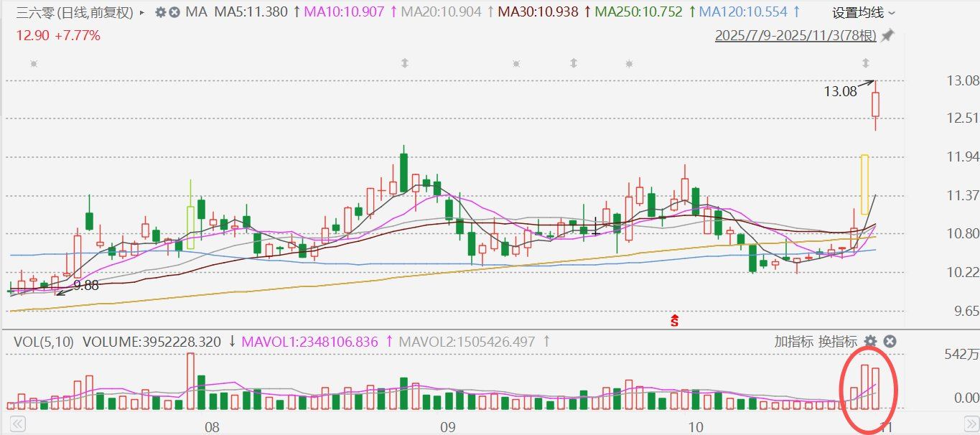The image size is (980, 435).
Task: Remove the MA indicator with its X icon
Action: pyautogui.click(x=174, y=12)
